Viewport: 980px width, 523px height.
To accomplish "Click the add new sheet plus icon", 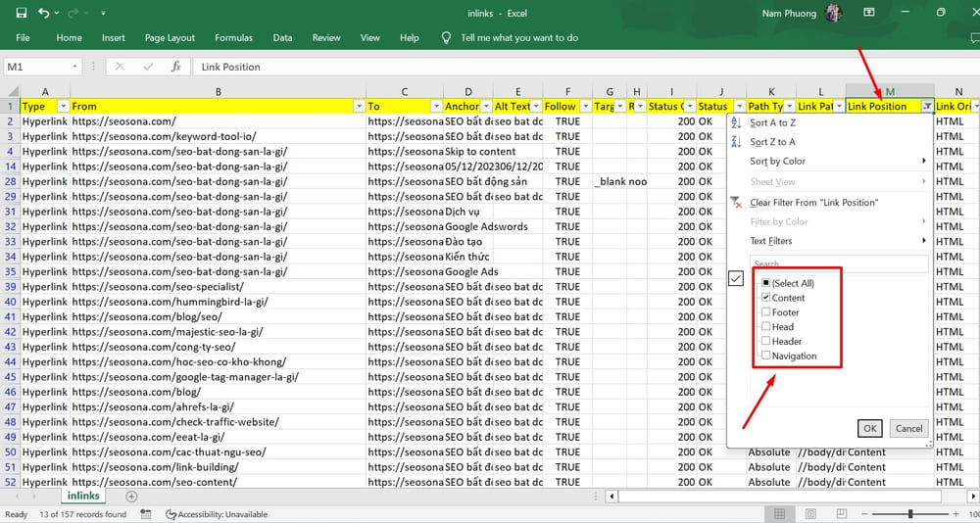I will (131, 497).
